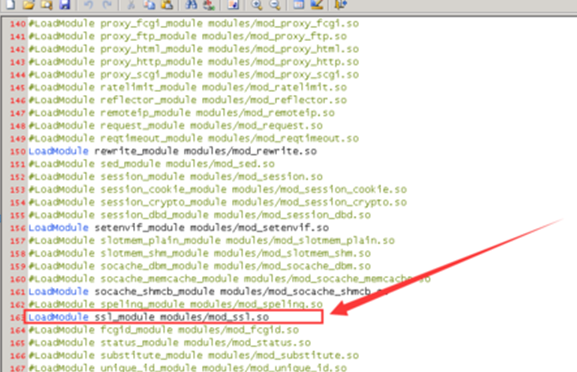Select the sed_module line
577x372 pixels.
[x=152, y=164]
